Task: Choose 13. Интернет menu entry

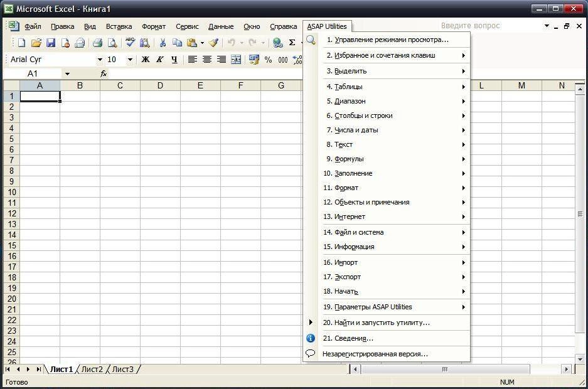Action: point(387,216)
